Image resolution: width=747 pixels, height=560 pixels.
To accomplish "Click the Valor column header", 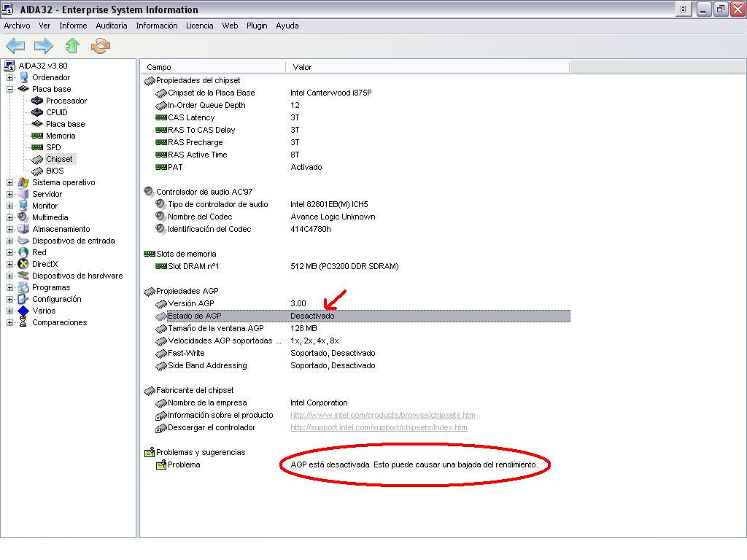I will point(427,67).
